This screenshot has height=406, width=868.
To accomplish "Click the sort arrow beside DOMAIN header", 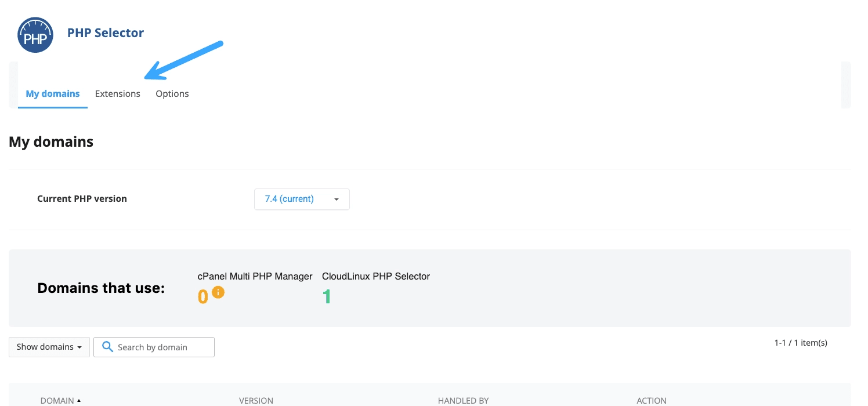I will click(x=79, y=400).
